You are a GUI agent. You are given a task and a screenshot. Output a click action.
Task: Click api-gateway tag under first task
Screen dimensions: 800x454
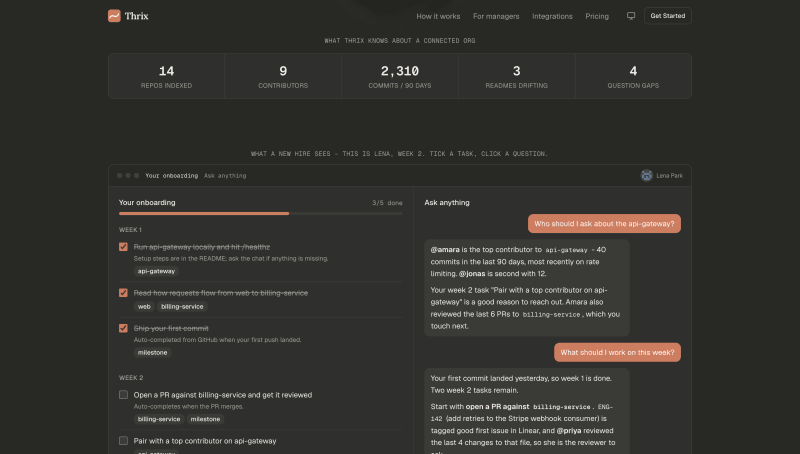[156, 271]
